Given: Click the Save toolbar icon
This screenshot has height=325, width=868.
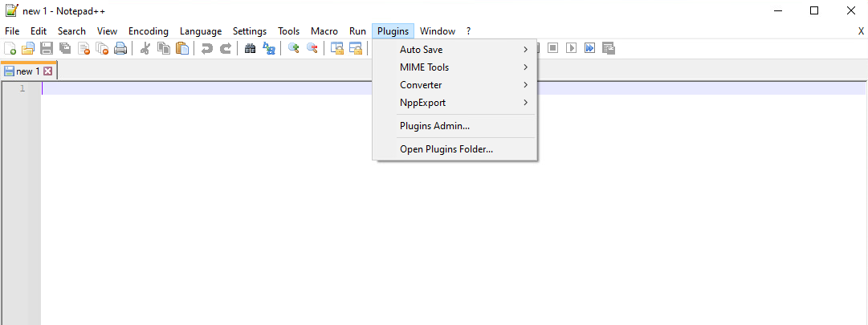Looking at the screenshot, I should click(x=47, y=48).
